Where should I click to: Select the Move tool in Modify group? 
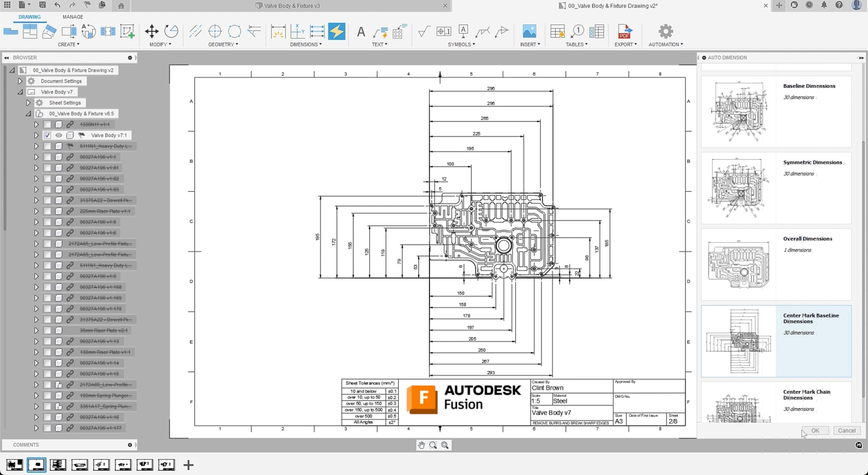pyautogui.click(x=151, y=31)
